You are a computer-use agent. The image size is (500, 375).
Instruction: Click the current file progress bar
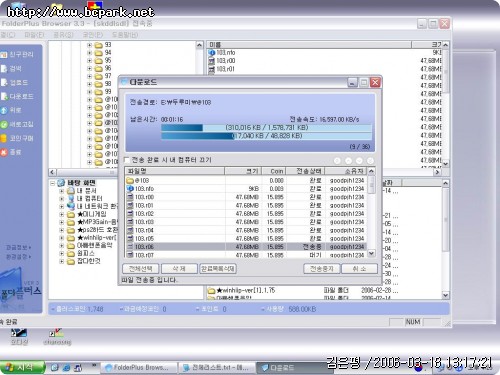click(x=266, y=136)
